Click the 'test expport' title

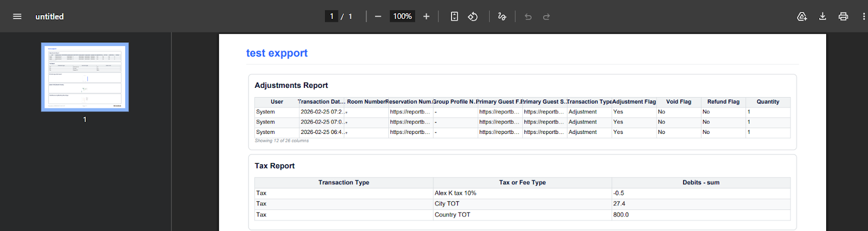coord(277,53)
